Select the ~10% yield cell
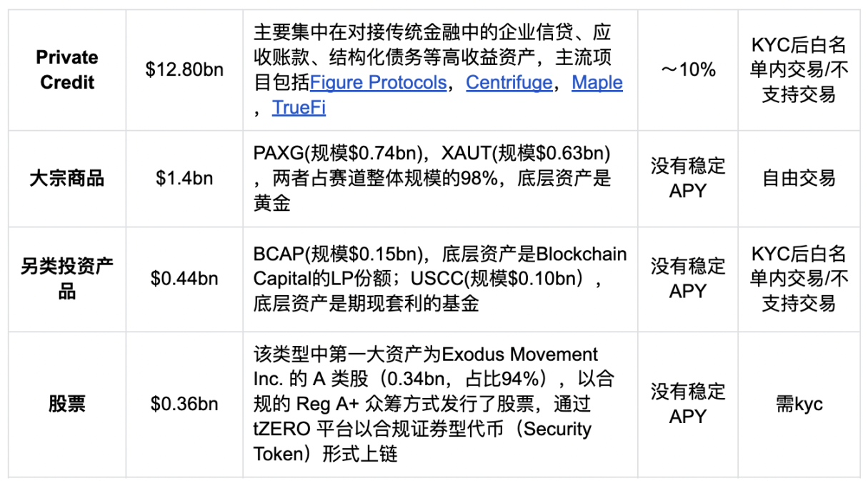 pyautogui.click(x=688, y=70)
